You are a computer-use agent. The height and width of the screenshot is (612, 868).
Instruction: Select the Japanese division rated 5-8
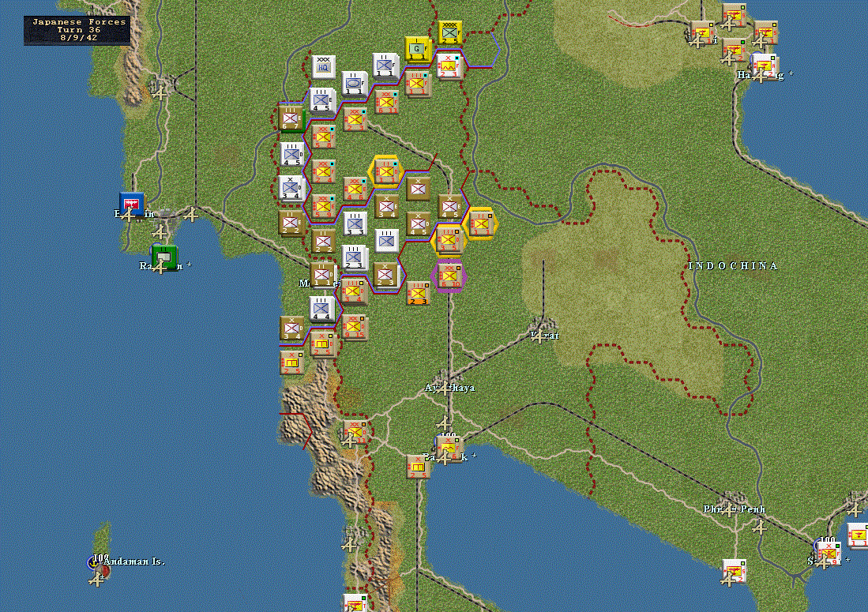(x=323, y=137)
